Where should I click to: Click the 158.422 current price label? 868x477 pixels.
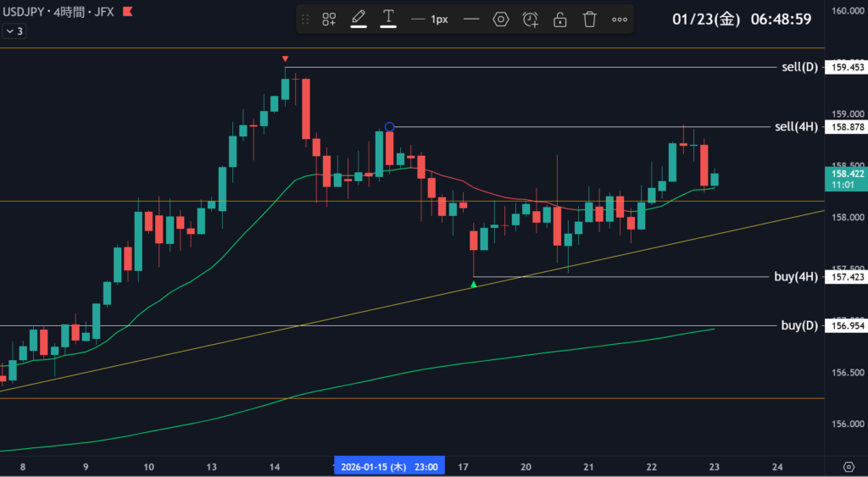click(844, 173)
